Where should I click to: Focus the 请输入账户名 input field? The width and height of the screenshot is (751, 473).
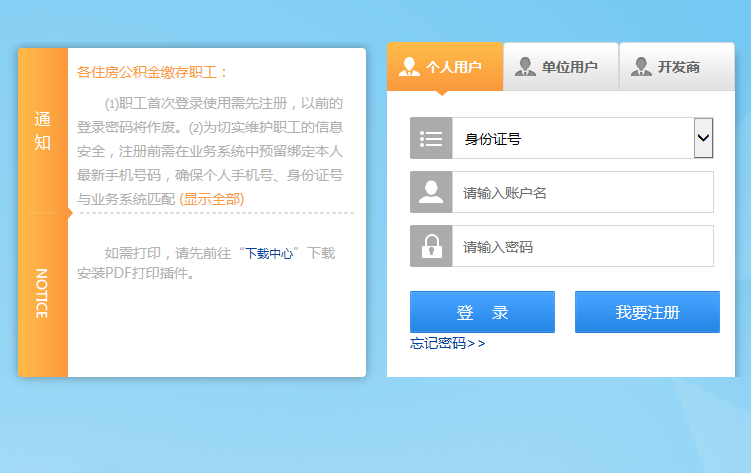[582, 192]
